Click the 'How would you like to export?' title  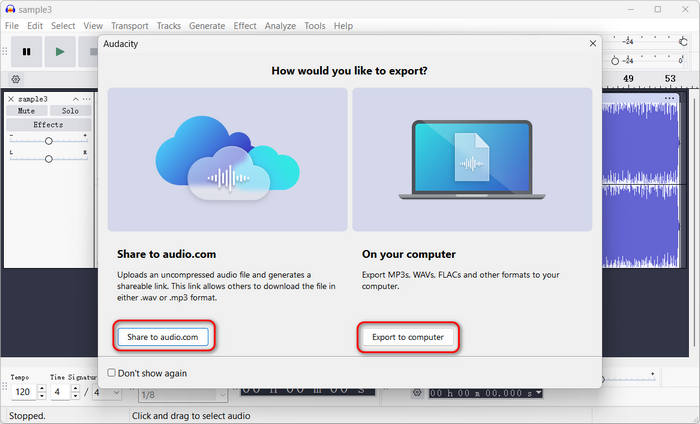[350, 71]
